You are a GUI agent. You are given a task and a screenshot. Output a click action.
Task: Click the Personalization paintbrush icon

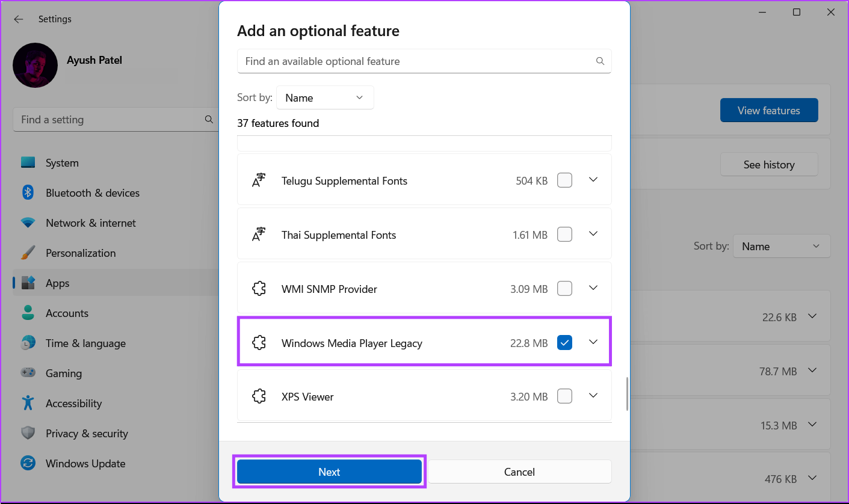[28, 253]
